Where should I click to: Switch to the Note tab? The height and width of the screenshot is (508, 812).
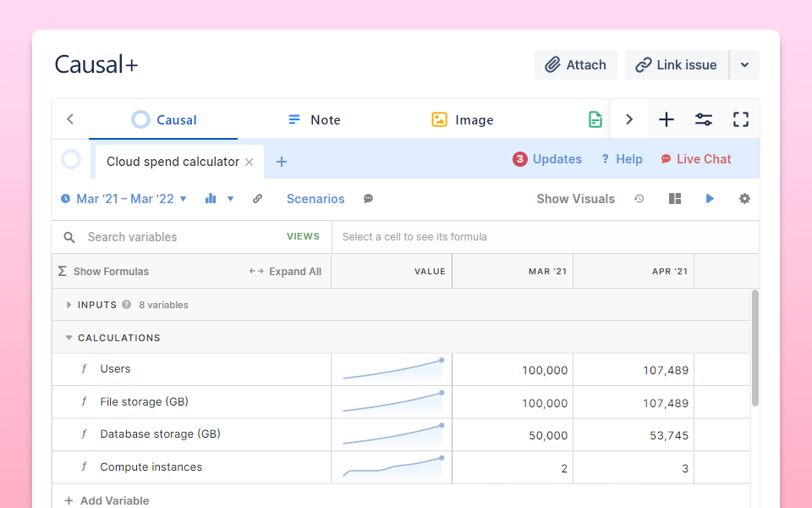[x=314, y=119]
